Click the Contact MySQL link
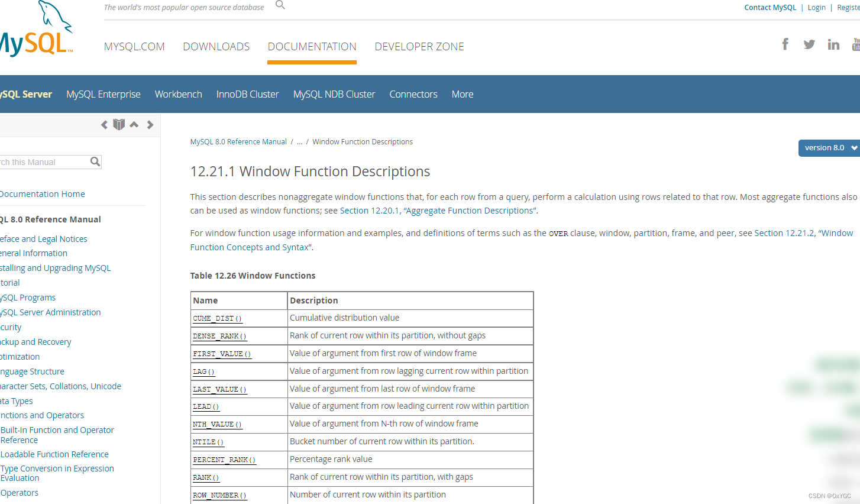 770,8
